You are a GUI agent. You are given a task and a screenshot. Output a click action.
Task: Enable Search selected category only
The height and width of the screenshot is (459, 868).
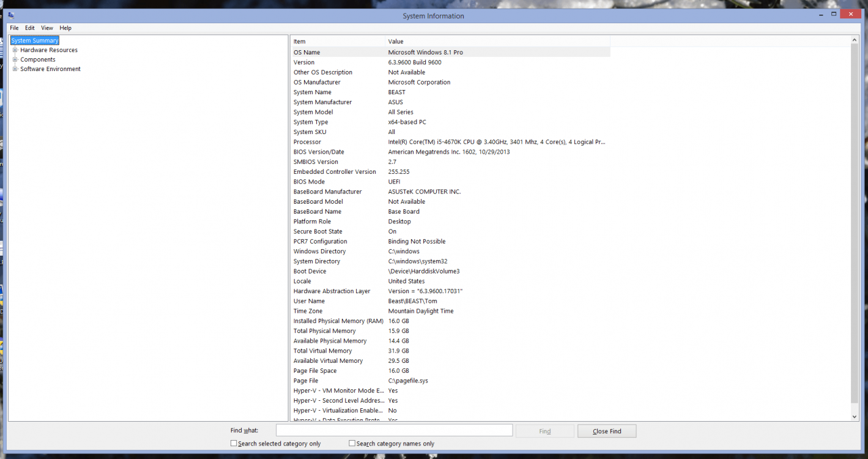pyautogui.click(x=234, y=443)
